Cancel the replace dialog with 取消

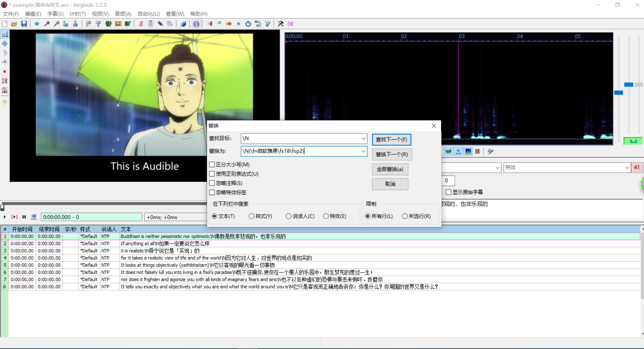(x=390, y=184)
